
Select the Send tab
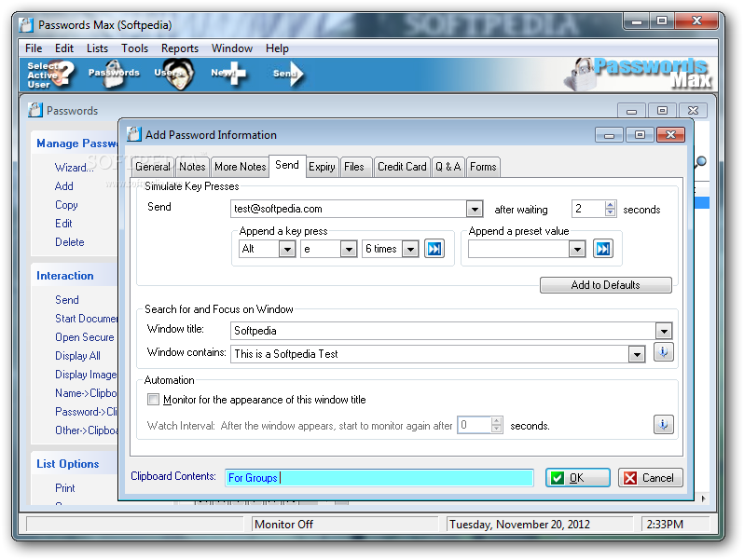tap(287, 166)
